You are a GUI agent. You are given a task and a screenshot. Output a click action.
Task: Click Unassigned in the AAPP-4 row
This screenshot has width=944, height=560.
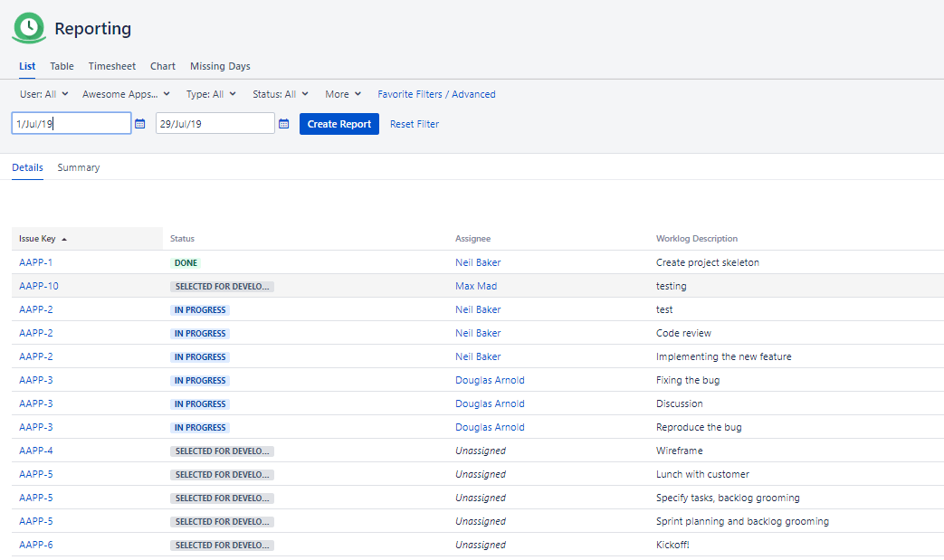tap(481, 451)
